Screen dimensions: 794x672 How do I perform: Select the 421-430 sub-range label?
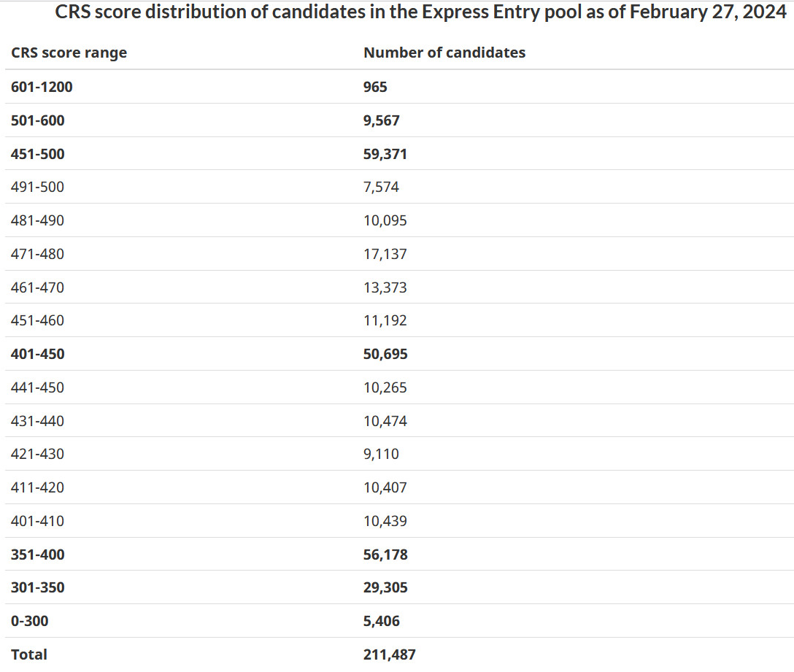[37, 454]
